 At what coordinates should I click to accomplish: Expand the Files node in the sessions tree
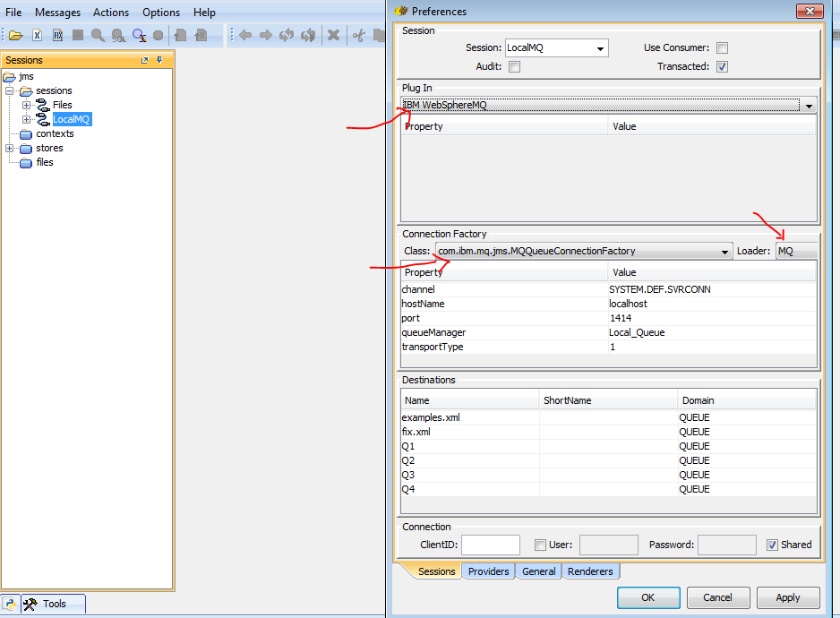click(x=27, y=105)
